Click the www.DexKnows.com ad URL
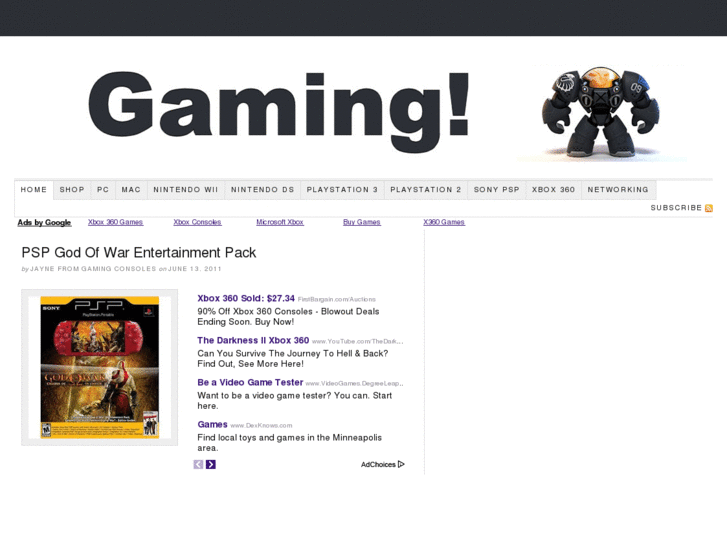 (261, 425)
